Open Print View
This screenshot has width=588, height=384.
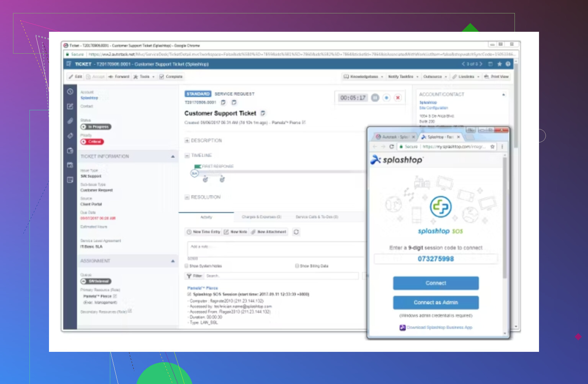tap(497, 77)
